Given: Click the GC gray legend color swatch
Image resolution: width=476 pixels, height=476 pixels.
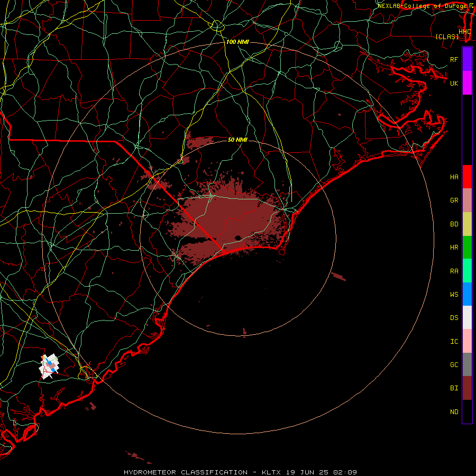Looking at the screenshot, I should 467,364.
